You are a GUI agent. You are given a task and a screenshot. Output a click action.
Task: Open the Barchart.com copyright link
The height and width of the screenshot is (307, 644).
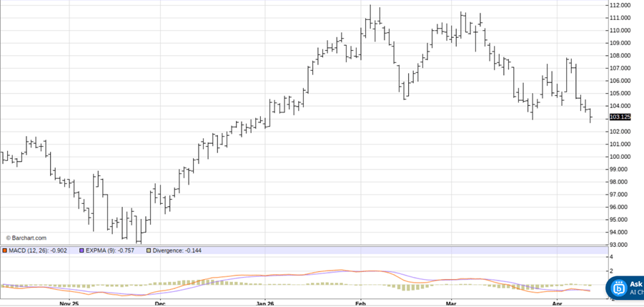coord(26,238)
